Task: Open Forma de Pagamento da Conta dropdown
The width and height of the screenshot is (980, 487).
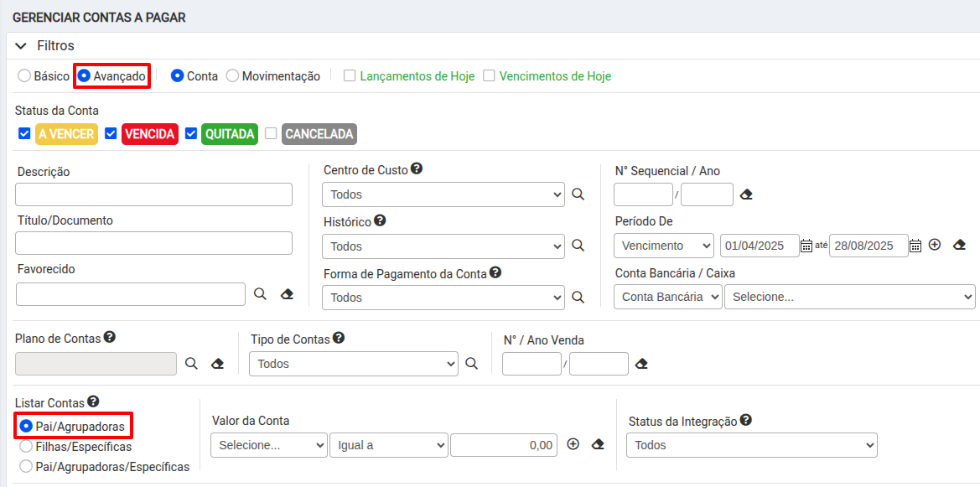Action: pyautogui.click(x=443, y=298)
